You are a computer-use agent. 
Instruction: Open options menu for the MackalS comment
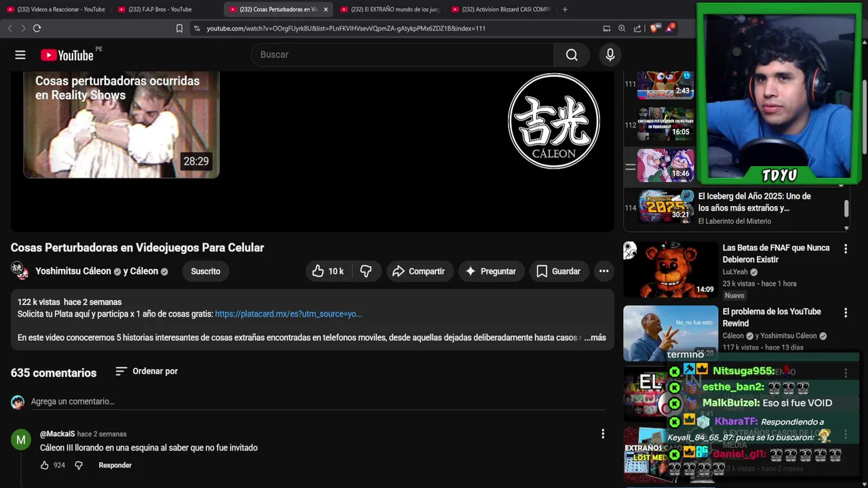coord(602,434)
